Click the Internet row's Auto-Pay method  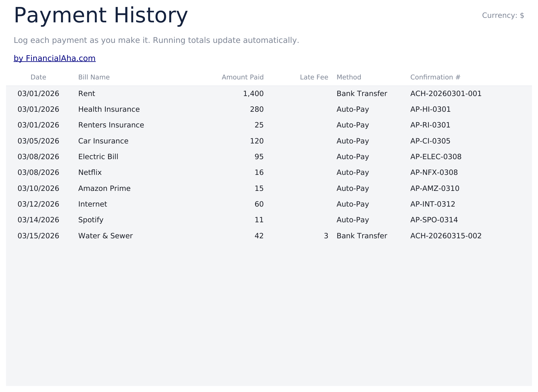pyautogui.click(x=353, y=204)
